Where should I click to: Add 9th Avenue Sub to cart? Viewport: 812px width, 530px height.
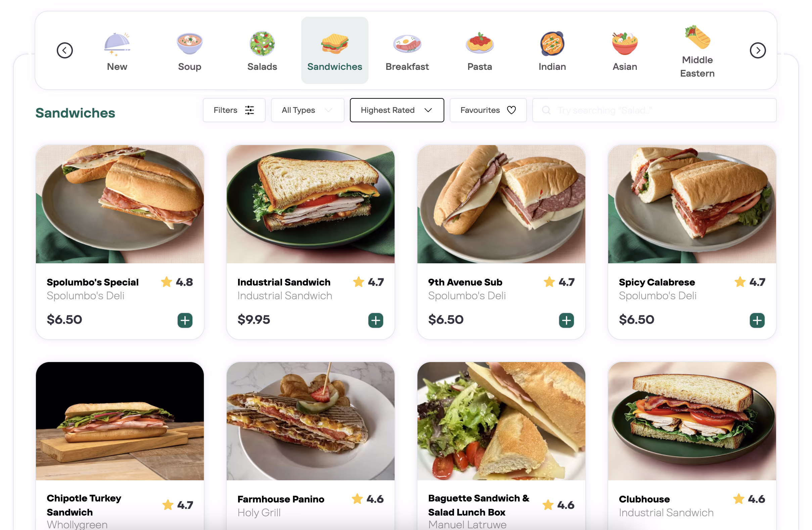567,320
